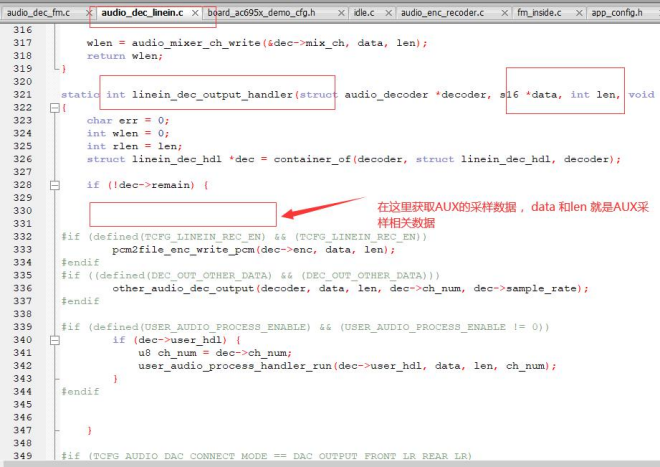Click the #endif on line 337
The image size is (660, 467).
[80, 302]
